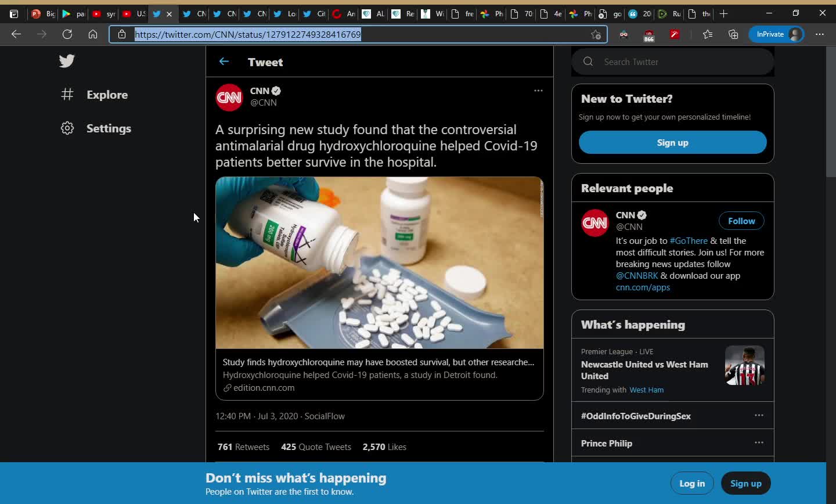Switch to the 'Lo' Twitter tab

coord(284,13)
